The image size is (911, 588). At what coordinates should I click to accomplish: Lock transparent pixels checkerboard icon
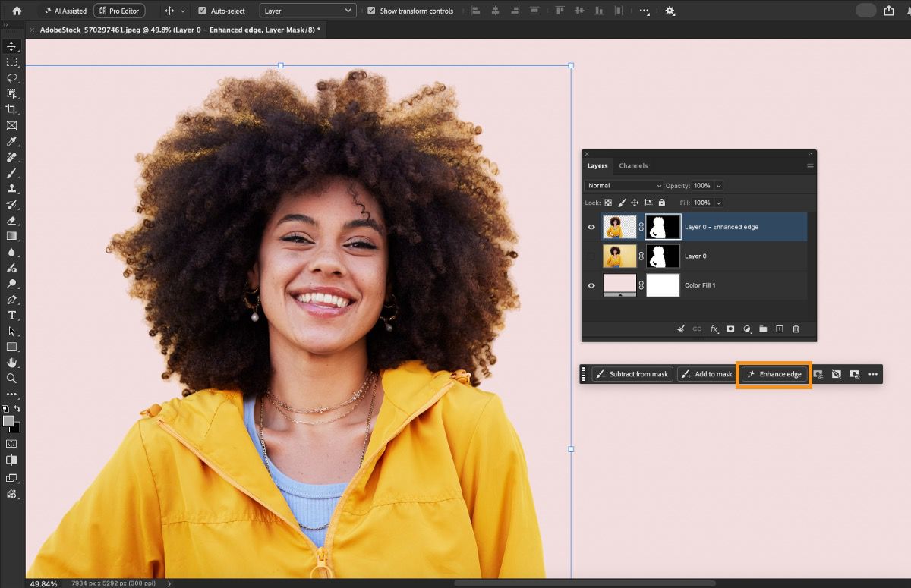tap(608, 203)
